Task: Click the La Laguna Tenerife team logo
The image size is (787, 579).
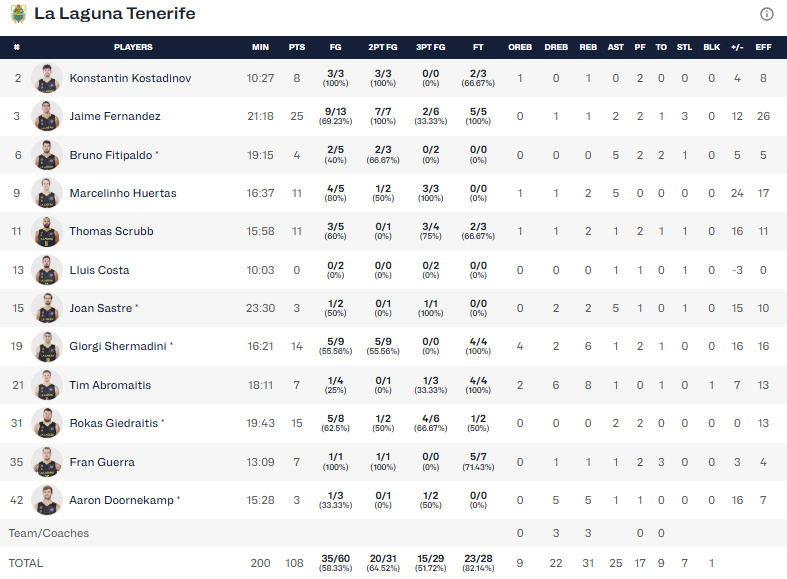Action: [x=18, y=14]
